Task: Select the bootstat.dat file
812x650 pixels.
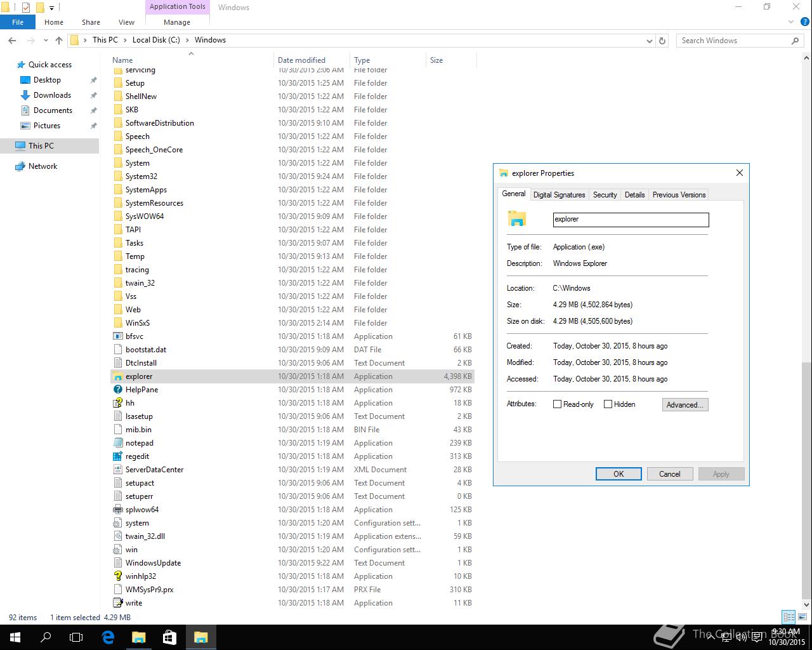Action: click(x=292, y=350)
